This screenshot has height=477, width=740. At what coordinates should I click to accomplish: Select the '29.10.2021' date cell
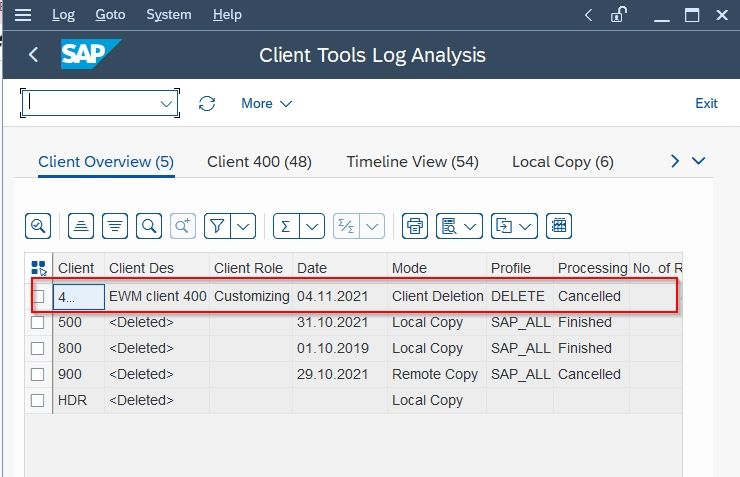pyautogui.click(x=340, y=374)
